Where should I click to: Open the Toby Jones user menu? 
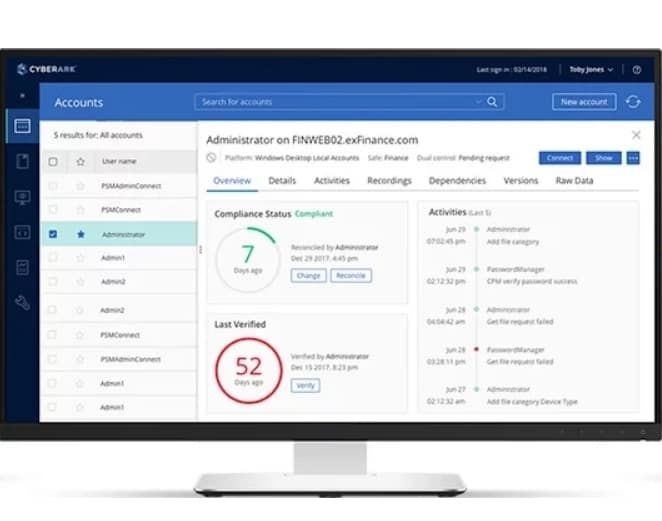click(591, 69)
